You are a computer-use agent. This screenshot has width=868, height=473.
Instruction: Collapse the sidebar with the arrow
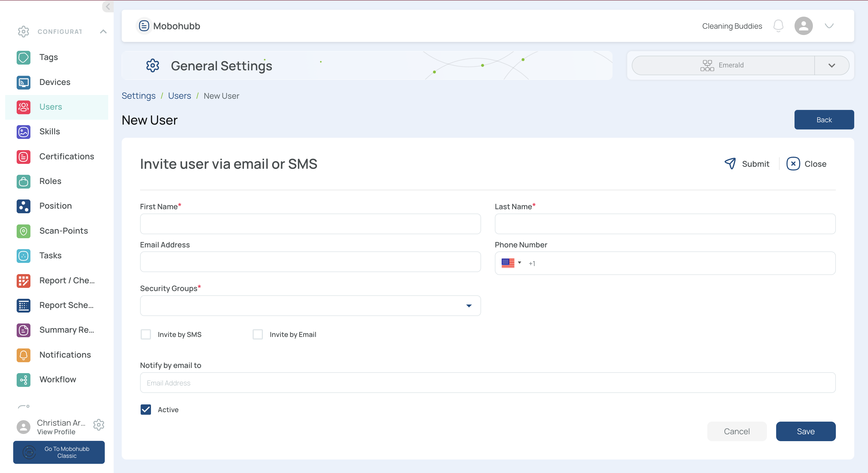(x=108, y=6)
